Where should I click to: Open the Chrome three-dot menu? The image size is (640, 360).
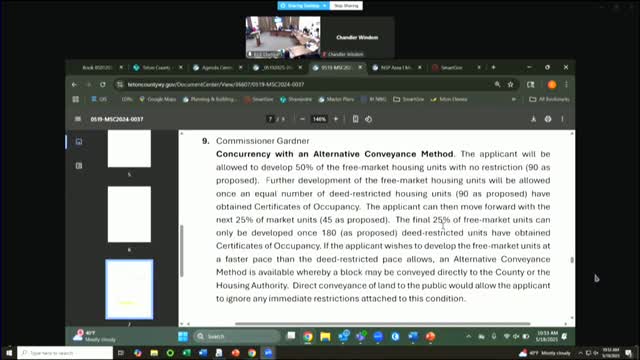point(566,84)
